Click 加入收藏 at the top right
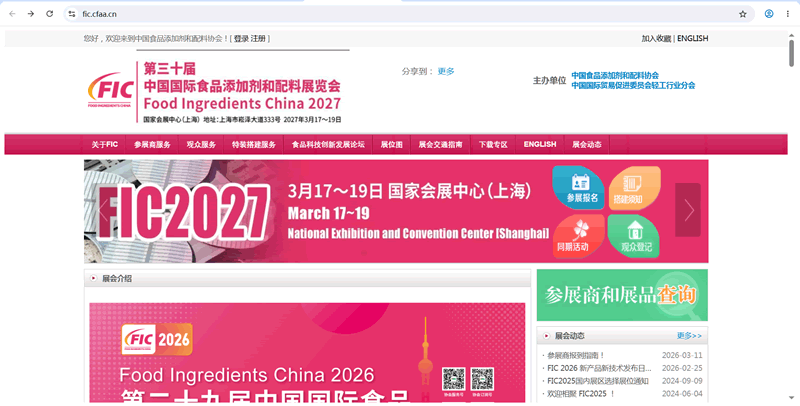 point(656,38)
